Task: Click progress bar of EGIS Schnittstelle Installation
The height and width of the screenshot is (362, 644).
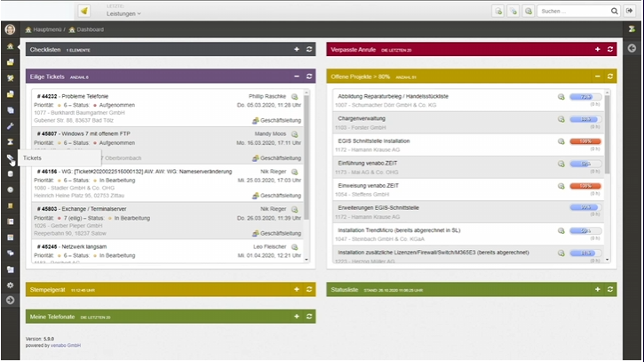Action: [x=585, y=141]
